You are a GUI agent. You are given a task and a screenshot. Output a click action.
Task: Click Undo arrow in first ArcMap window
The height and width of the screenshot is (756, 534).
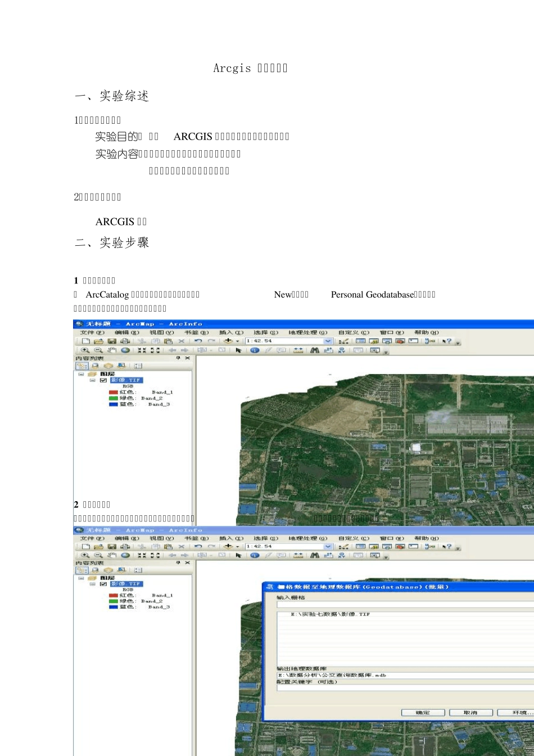[x=198, y=341]
